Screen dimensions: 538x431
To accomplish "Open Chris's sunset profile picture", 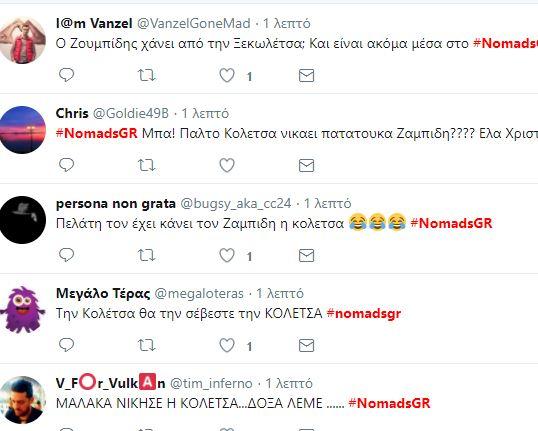I will pos(23,130).
